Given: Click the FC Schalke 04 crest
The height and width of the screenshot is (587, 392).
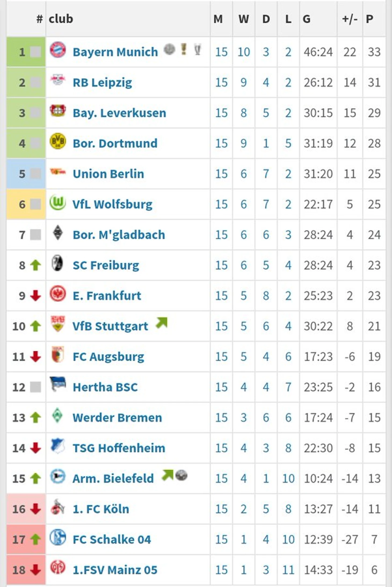Looking at the screenshot, I should 58,537.
